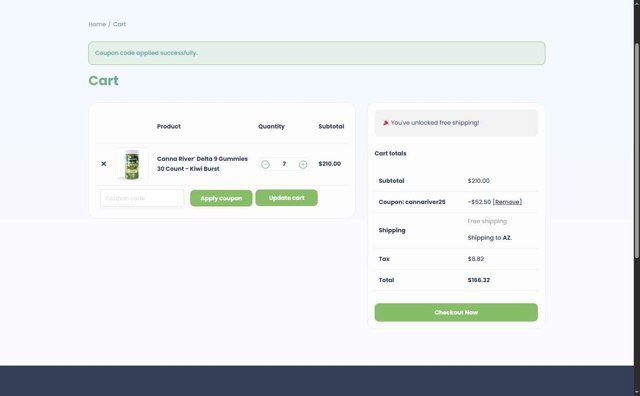Click the product subtotal $210.00 in cart row
Image resolution: width=640 pixels, height=396 pixels.
329,164
